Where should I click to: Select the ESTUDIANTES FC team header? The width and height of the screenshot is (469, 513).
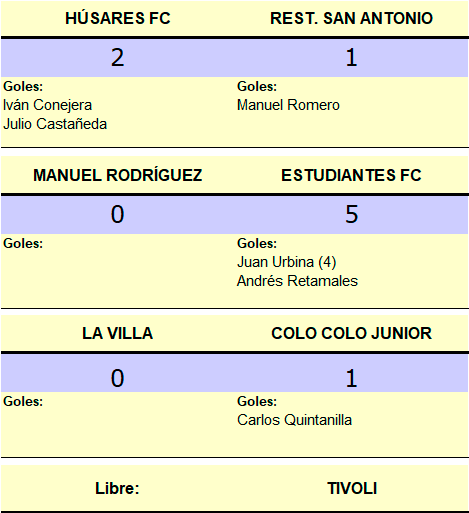[x=351, y=175]
